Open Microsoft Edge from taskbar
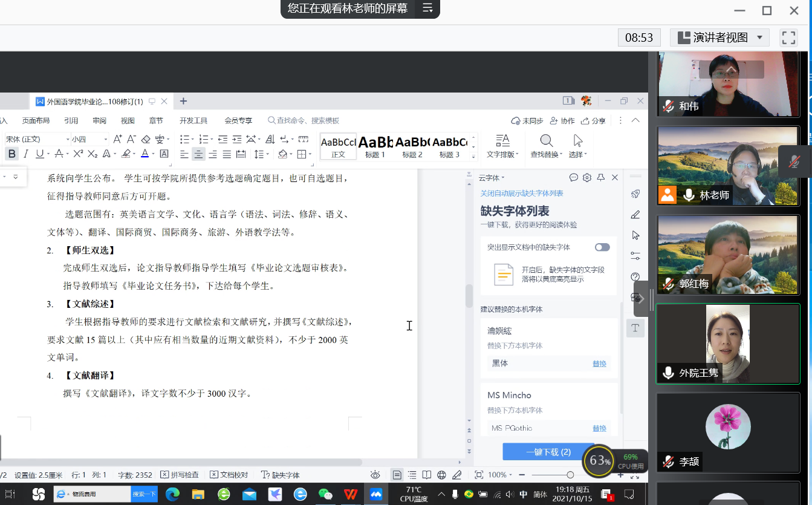 tap(173, 494)
